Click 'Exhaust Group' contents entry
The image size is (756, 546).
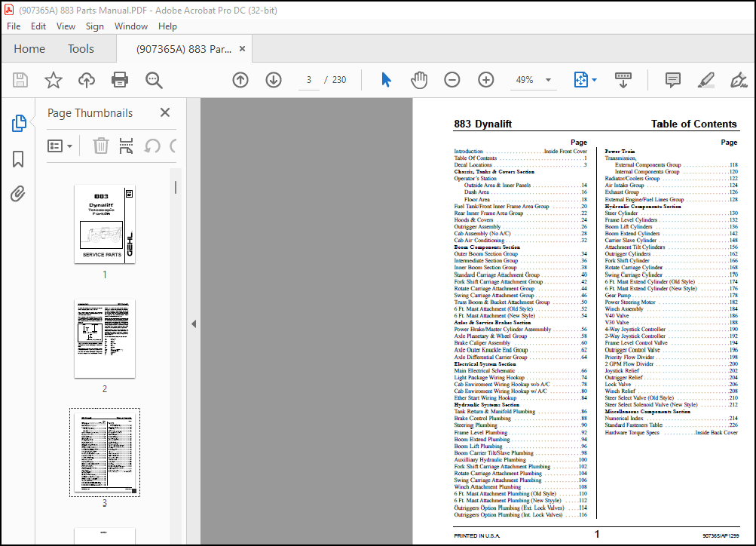[x=671, y=192]
